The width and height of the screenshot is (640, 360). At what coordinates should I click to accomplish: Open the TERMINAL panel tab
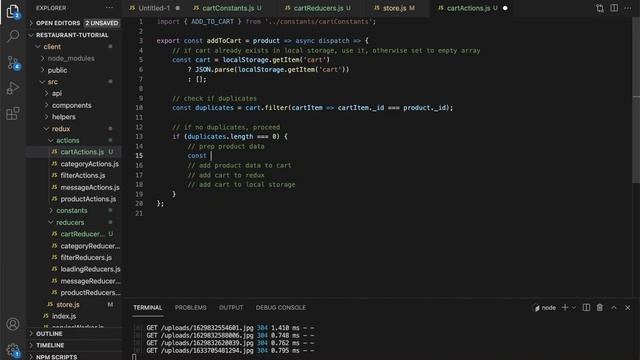[x=147, y=308]
